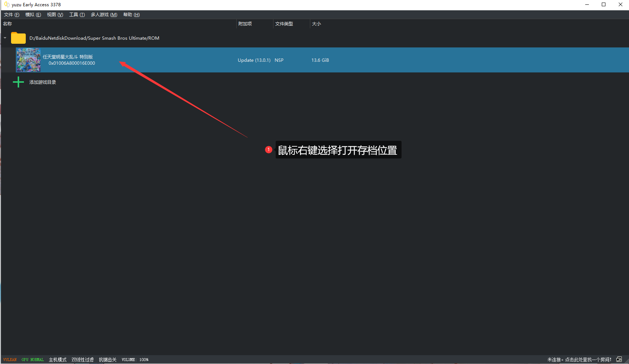629x364 pixels.
Task: Sort by the 大小 column header
Action: (x=317, y=24)
